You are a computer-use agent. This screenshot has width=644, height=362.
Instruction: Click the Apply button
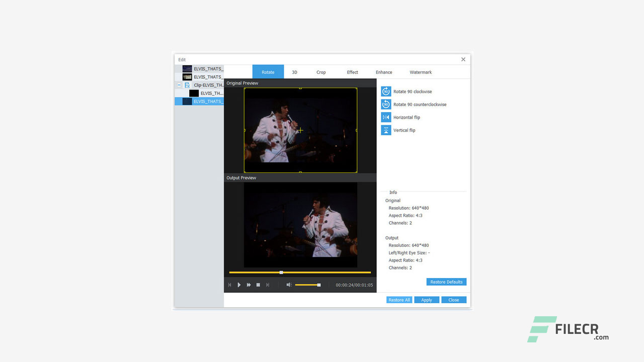427,300
